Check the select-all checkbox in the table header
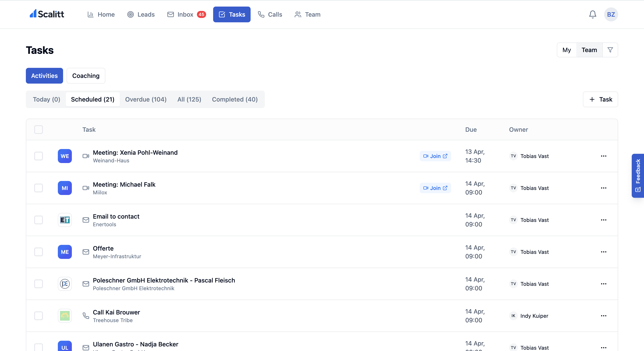 coord(39,129)
